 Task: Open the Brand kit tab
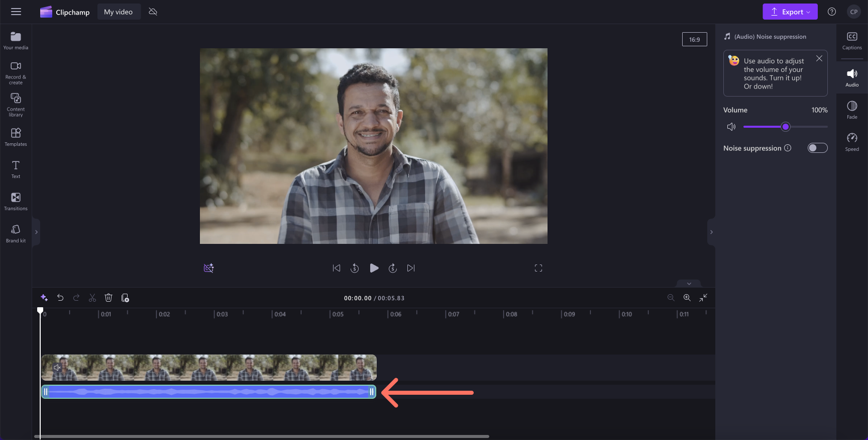tap(16, 233)
